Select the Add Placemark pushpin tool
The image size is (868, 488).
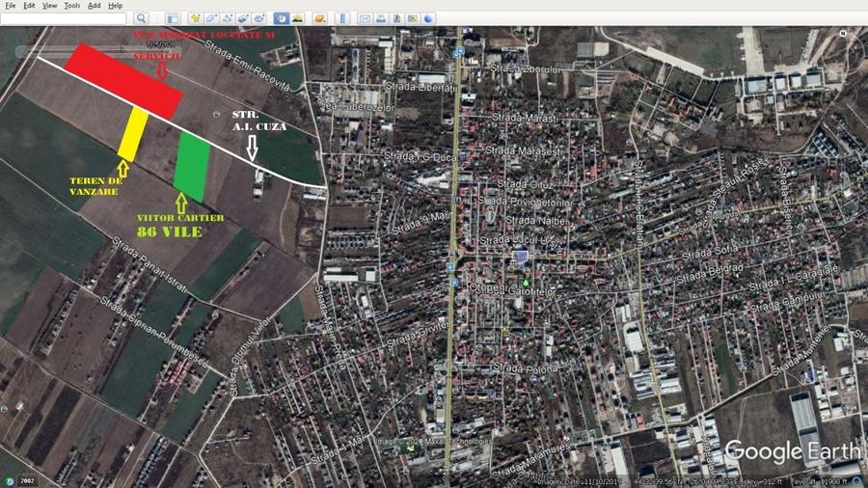(x=196, y=18)
